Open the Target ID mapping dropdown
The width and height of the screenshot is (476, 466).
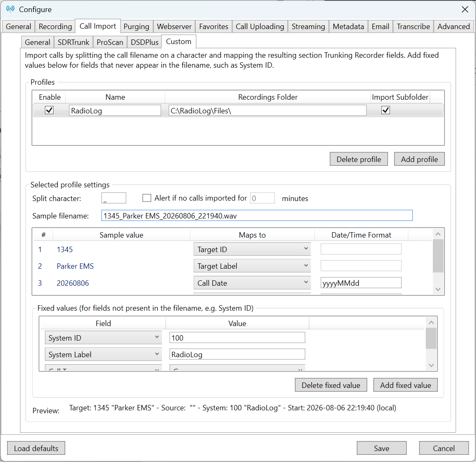[252, 249]
